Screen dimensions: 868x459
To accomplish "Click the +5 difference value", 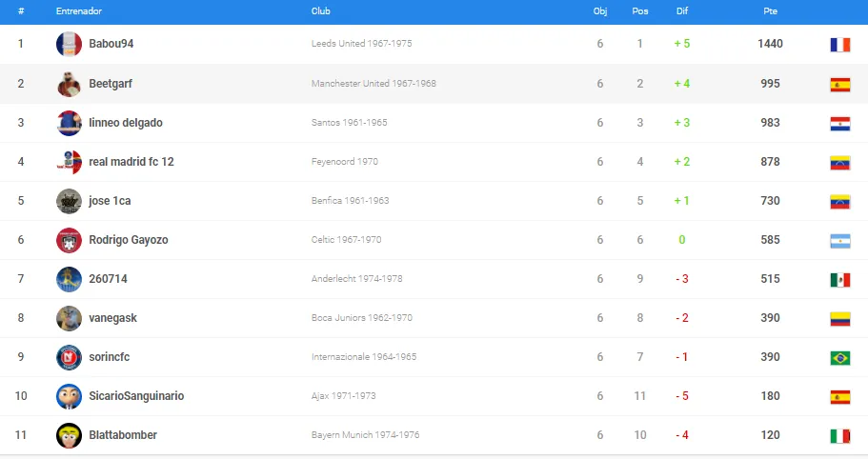I will pyautogui.click(x=682, y=44).
